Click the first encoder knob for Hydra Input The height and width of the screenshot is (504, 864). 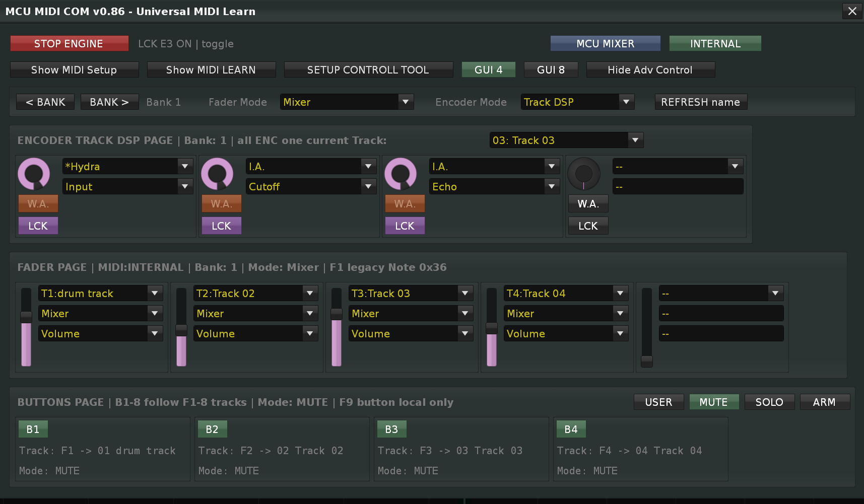point(34,174)
